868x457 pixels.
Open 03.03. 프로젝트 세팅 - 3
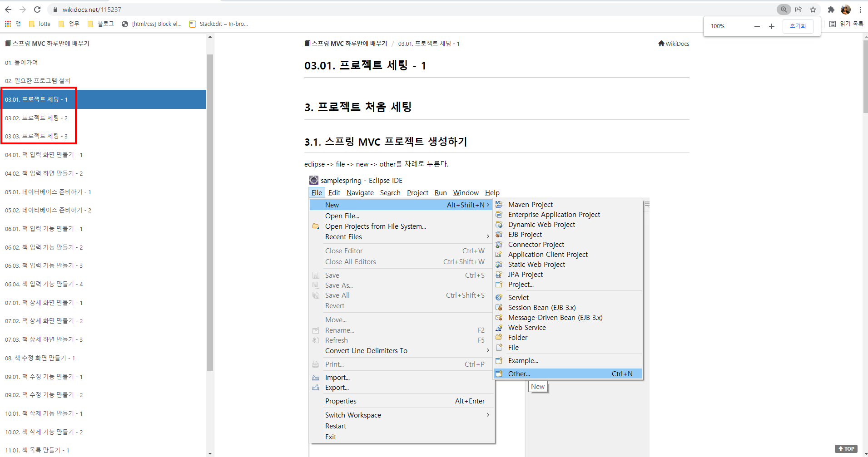(x=36, y=136)
